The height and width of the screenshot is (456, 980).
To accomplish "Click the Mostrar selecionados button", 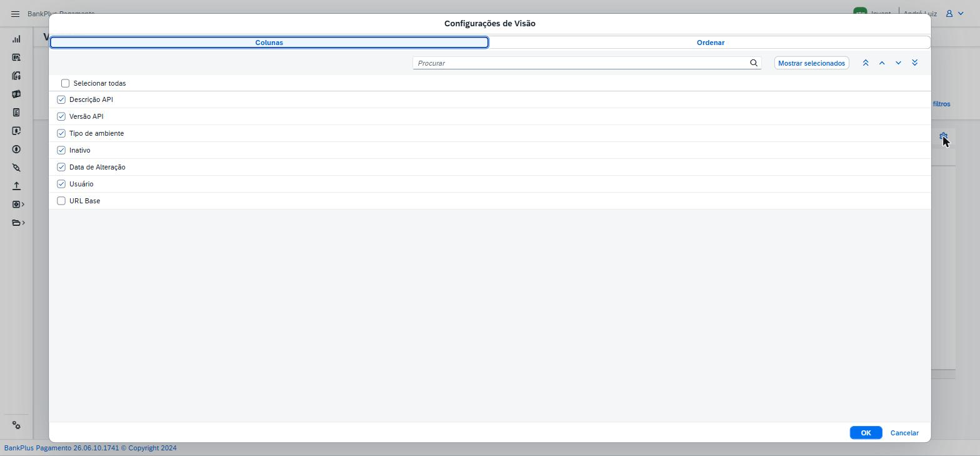I will (811, 63).
